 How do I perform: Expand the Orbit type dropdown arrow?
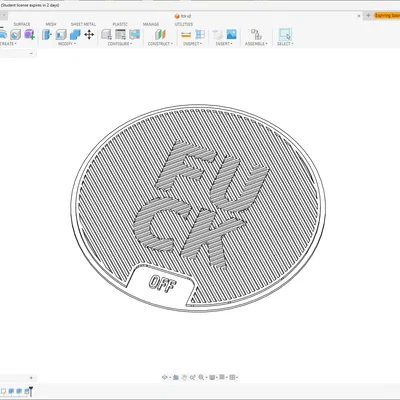pyautogui.click(x=169, y=378)
